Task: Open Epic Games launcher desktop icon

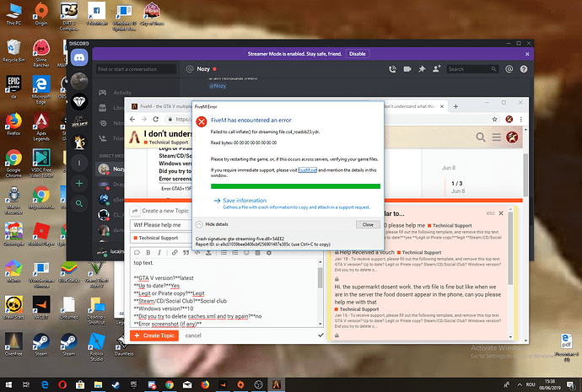Action: (13, 84)
